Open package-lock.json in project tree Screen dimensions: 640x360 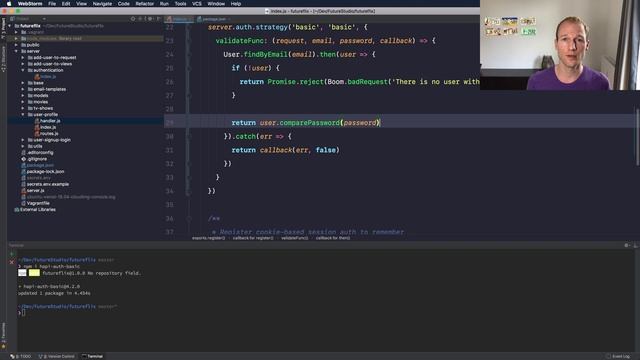click(x=45, y=172)
